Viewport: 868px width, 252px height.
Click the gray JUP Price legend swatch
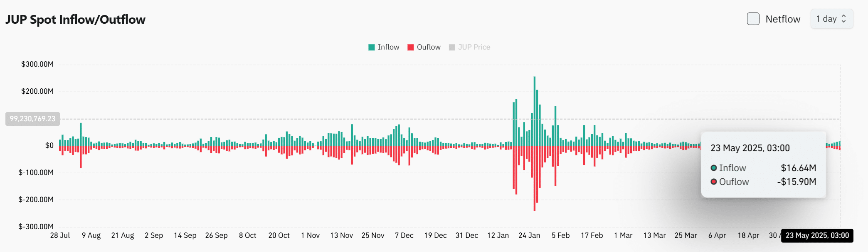pos(452,47)
